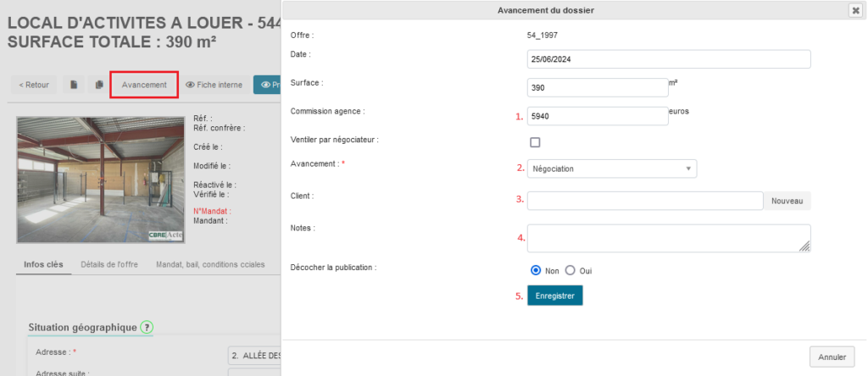
Task: Click the Avancement toolbar button
Action: coord(144,85)
